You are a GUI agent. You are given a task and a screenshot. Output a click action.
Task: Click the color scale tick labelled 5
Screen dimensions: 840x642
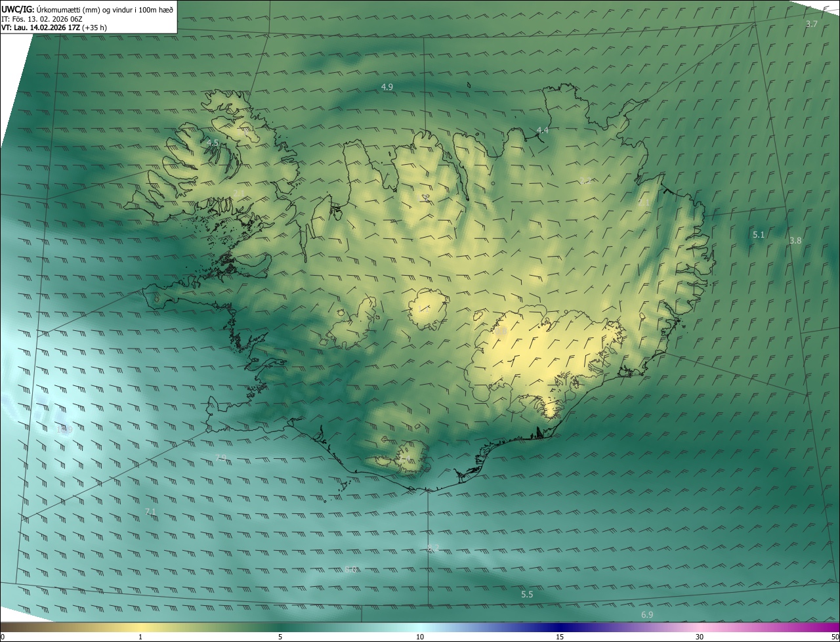(x=280, y=637)
